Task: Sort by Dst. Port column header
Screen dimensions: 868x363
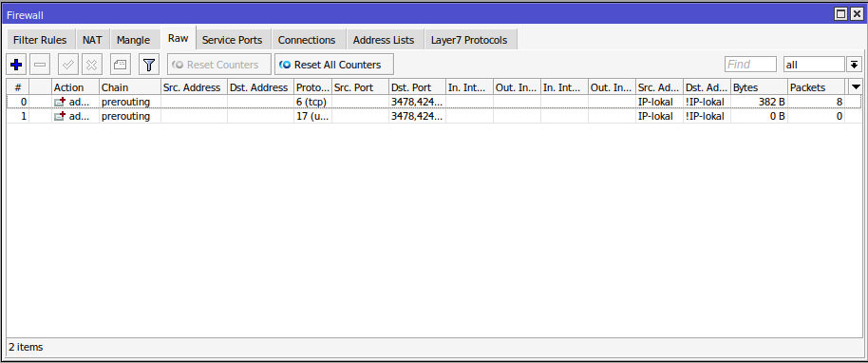Action: coord(418,87)
